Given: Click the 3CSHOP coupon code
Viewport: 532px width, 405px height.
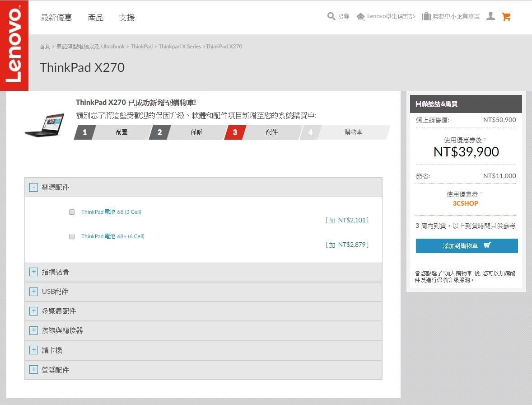Looking at the screenshot, I should tap(466, 203).
